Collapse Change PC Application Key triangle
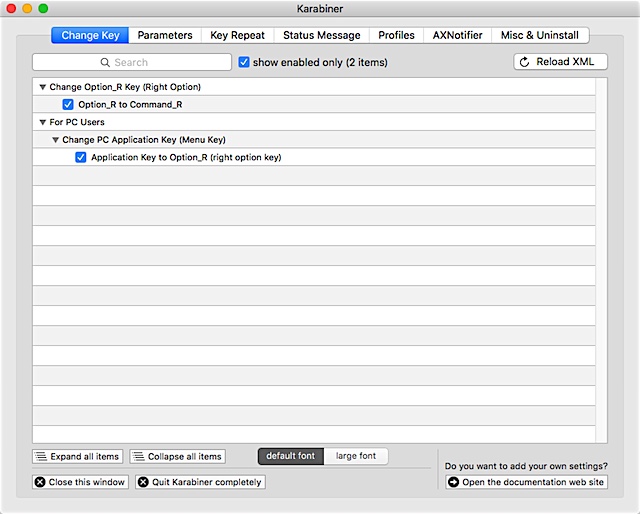Screen dimensions: 640x514 point(56,140)
